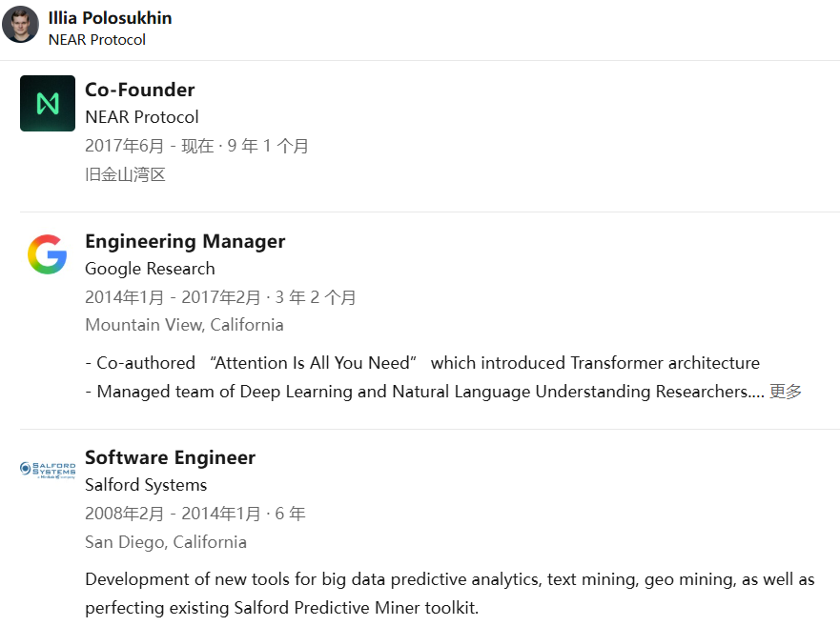This screenshot has height=626, width=840.
Task: Click Illia Polosukhin's profile photo
Action: (20, 24)
